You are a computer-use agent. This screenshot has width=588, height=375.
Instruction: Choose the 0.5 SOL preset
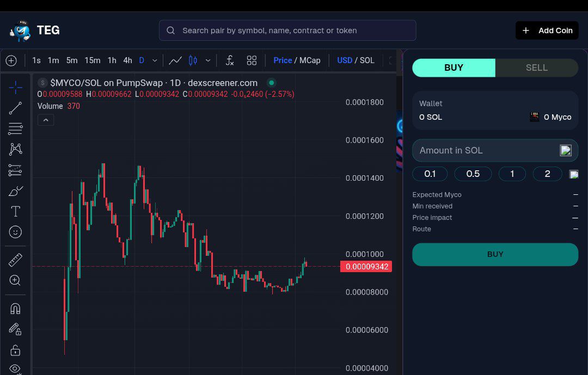pyautogui.click(x=473, y=174)
